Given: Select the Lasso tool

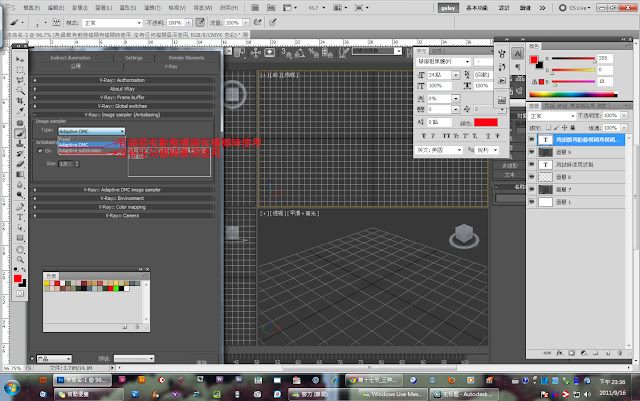Looking at the screenshot, I should [20, 80].
